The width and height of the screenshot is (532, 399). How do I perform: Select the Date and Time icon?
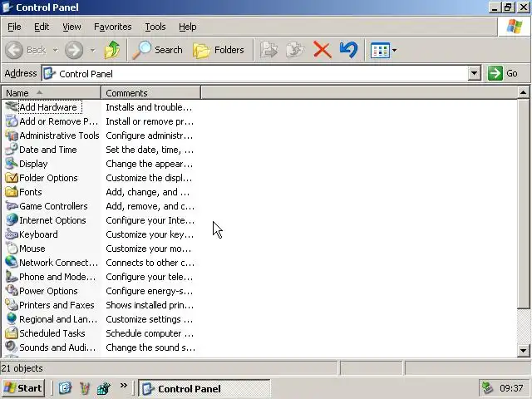click(x=12, y=150)
